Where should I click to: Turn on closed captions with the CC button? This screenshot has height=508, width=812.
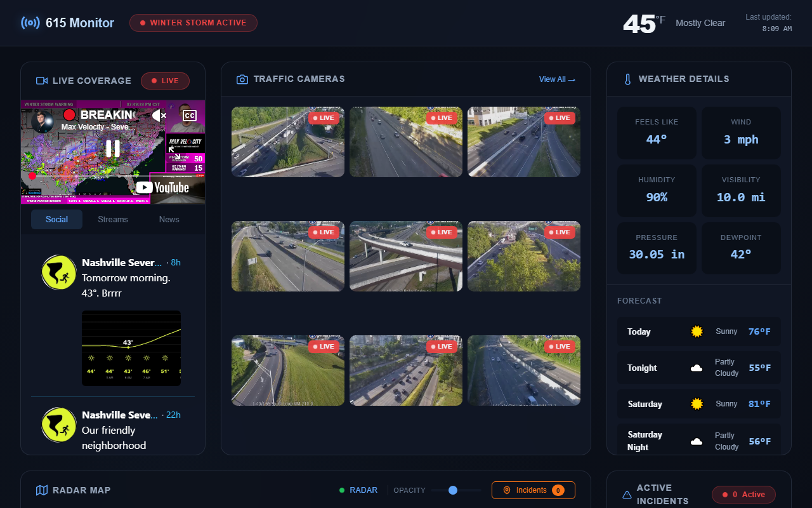[x=189, y=116]
